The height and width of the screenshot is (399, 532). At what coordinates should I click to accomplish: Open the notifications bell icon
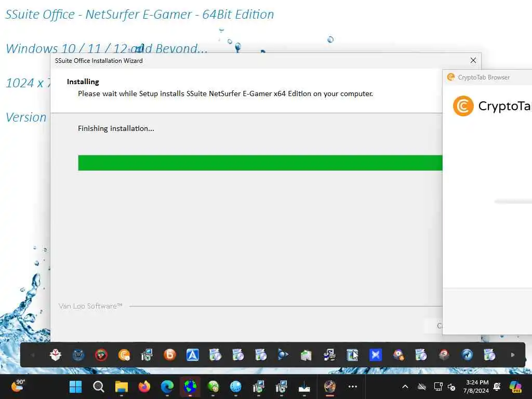[x=497, y=387]
